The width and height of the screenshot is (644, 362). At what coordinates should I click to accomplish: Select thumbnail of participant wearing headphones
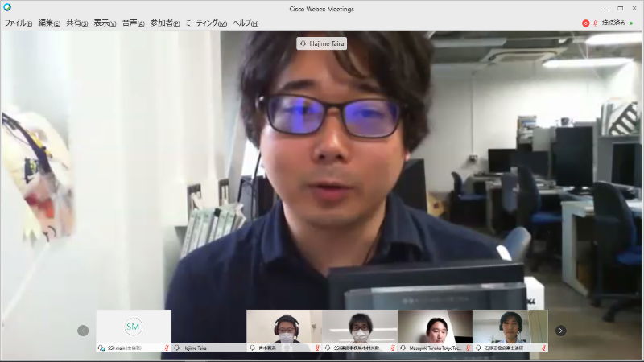284,327
